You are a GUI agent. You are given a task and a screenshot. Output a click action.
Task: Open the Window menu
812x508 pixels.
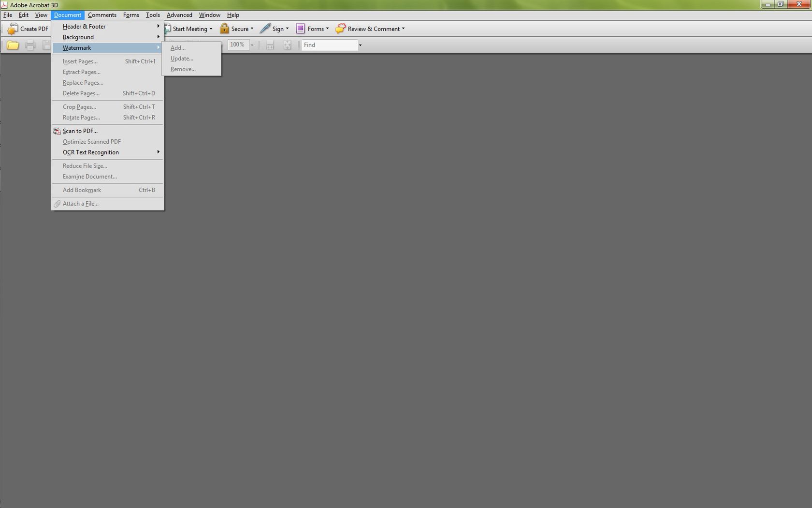tap(209, 15)
